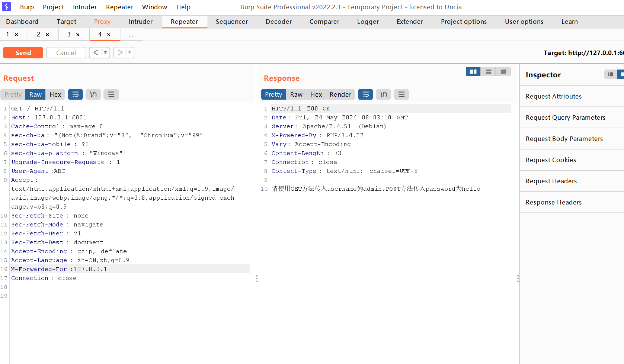Open the Project options tab
Image resolution: width=624 pixels, height=364 pixels.
coord(464,22)
